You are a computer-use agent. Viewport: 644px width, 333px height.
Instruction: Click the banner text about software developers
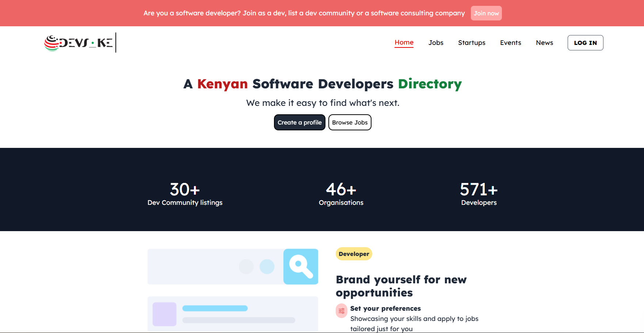(304, 13)
